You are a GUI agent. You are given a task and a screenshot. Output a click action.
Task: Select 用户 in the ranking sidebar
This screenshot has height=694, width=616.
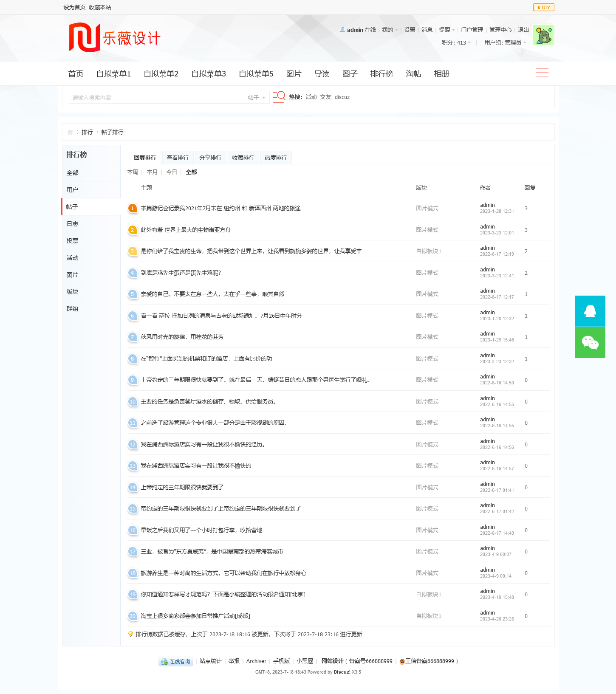pos(72,190)
